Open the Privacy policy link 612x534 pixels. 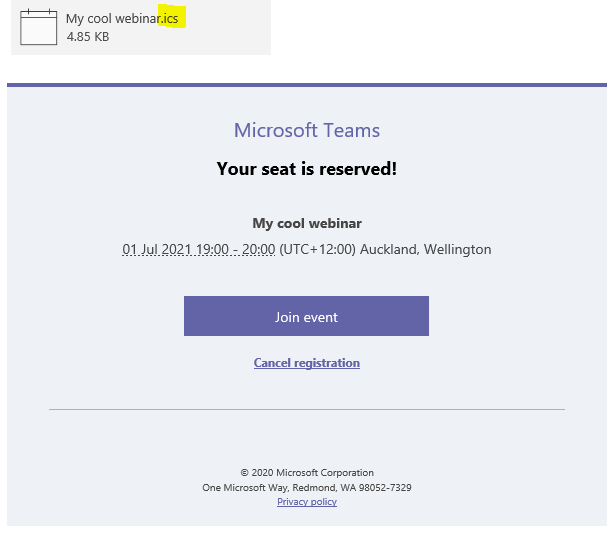click(307, 502)
